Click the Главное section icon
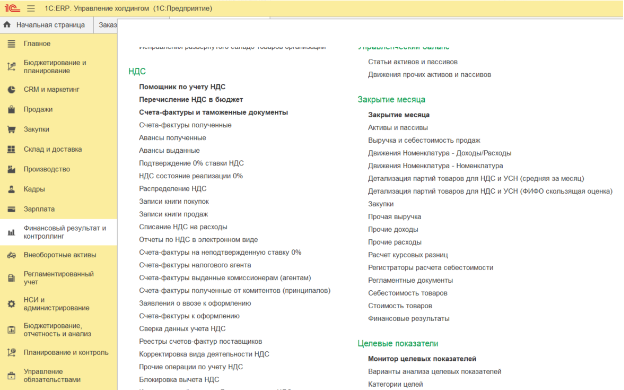Viewport: 624px width, 390px height. [12, 44]
